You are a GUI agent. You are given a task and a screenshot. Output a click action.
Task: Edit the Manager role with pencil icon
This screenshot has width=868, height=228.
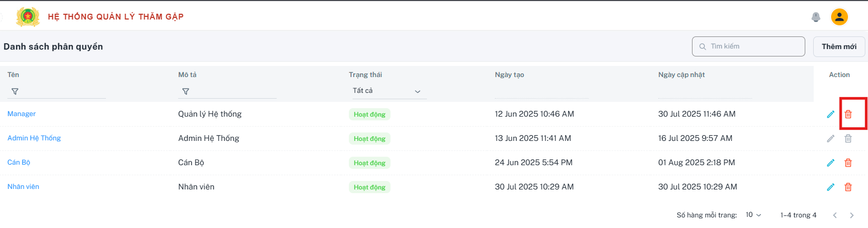tap(831, 114)
